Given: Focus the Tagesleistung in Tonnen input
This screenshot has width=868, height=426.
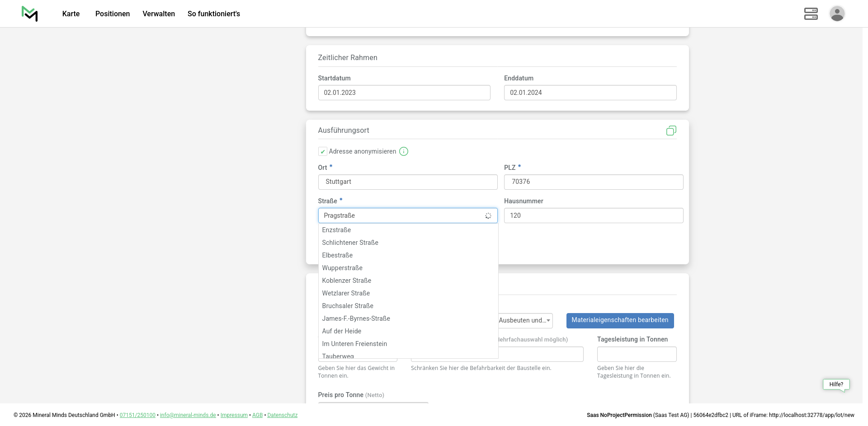Looking at the screenshot, I should pos(637,354).
